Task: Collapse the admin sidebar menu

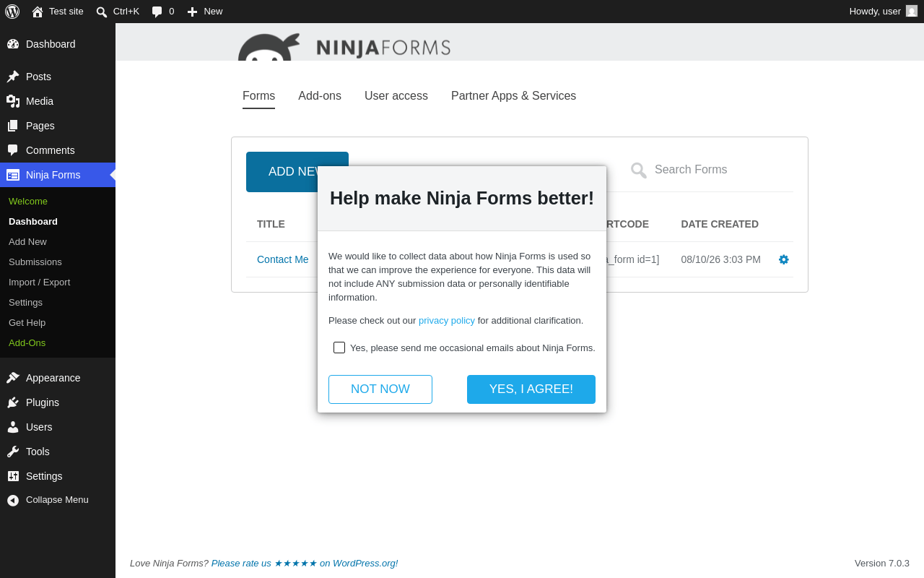Action: (58, 500)
